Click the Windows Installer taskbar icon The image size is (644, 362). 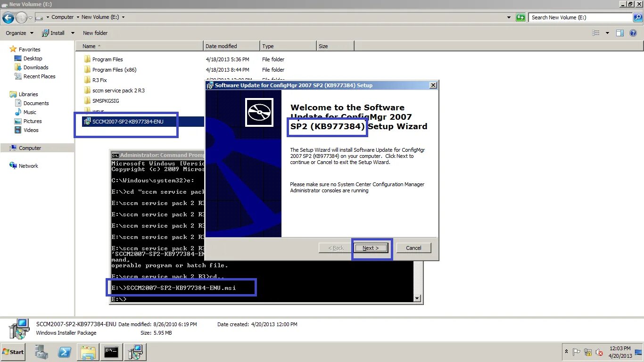(135, 352)
